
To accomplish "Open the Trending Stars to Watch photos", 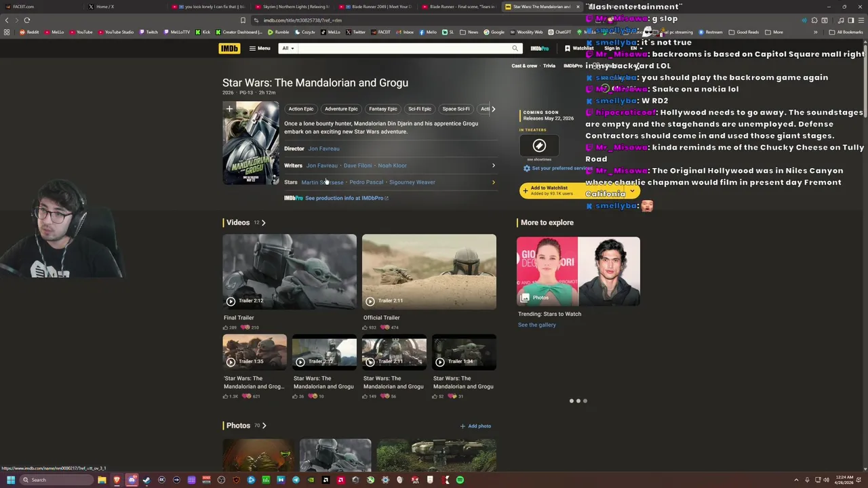I will (x=578, y=271).
